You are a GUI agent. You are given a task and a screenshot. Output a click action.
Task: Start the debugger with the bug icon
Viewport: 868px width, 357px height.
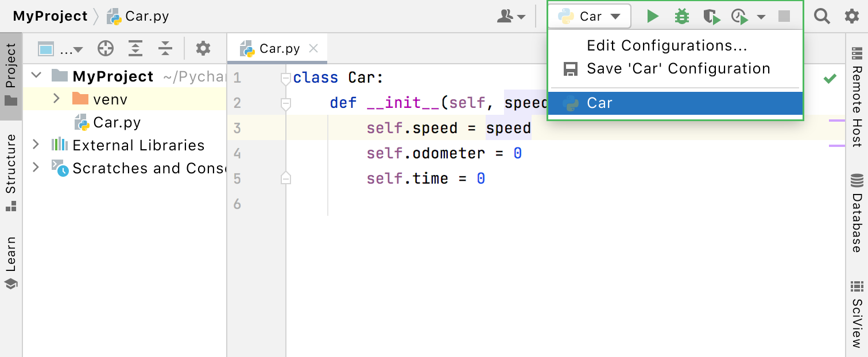click(682, 17)
